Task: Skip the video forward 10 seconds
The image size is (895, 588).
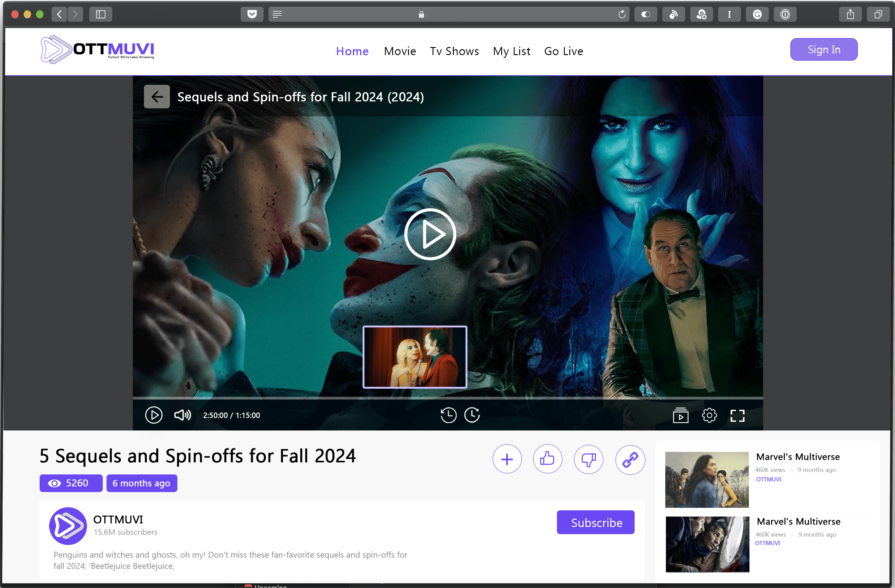Action: tap(472, 415)
